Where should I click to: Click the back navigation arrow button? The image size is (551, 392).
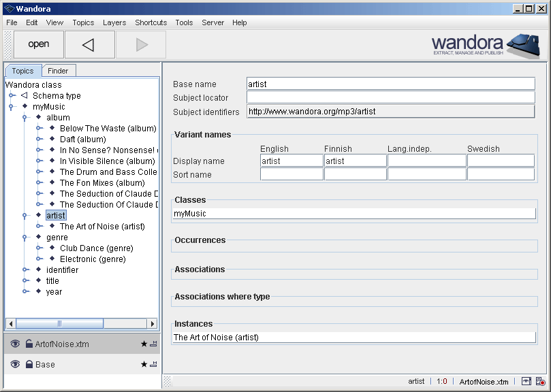89,44
